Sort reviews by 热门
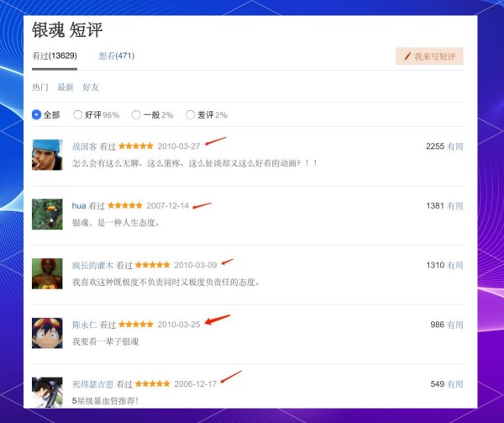 39,87
